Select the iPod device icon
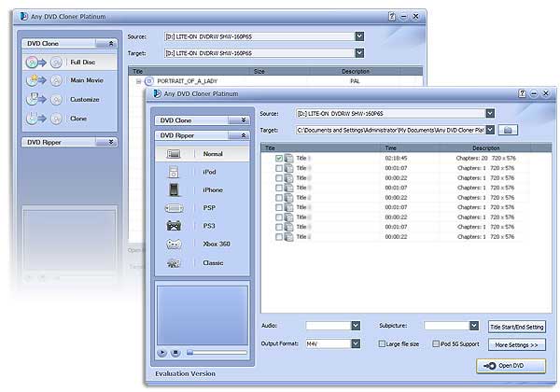 [174, 172]
